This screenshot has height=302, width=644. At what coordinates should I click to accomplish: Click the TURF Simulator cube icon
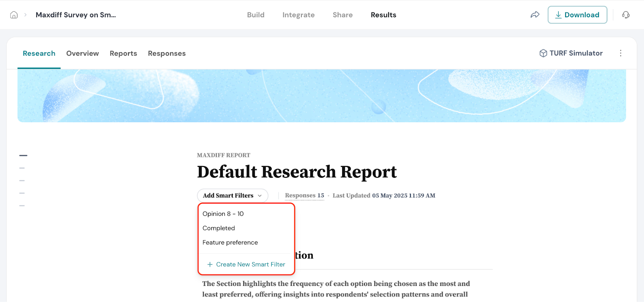click(x=543, y=53)
